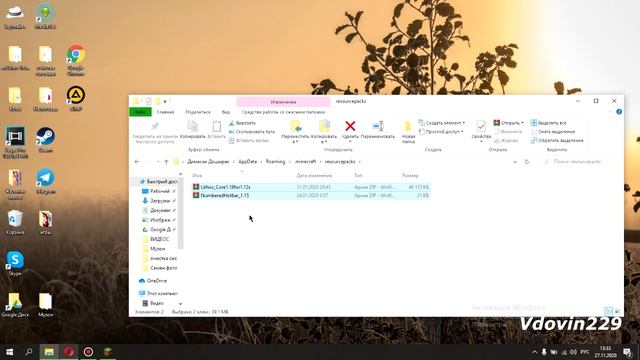Go back with the left arrow
The width and height of the screenshot is (640, 360).
[x=137, y=162]
